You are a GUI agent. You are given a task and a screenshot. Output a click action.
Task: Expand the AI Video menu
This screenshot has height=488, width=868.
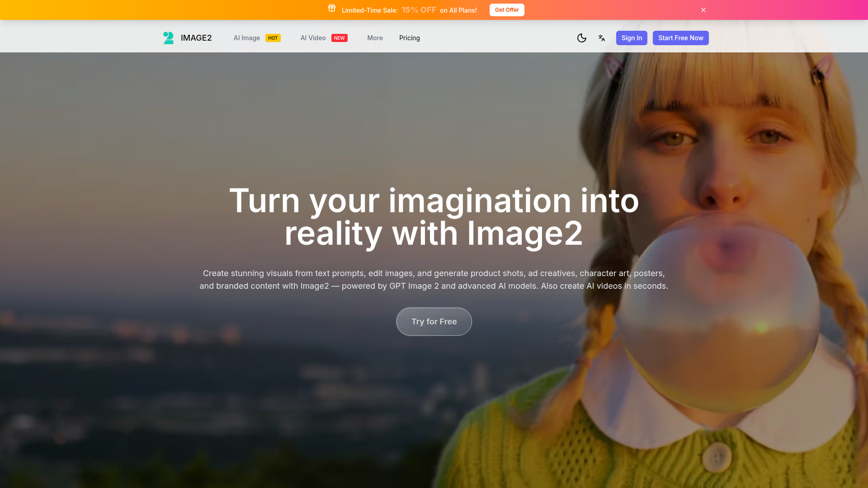point(313,38)
